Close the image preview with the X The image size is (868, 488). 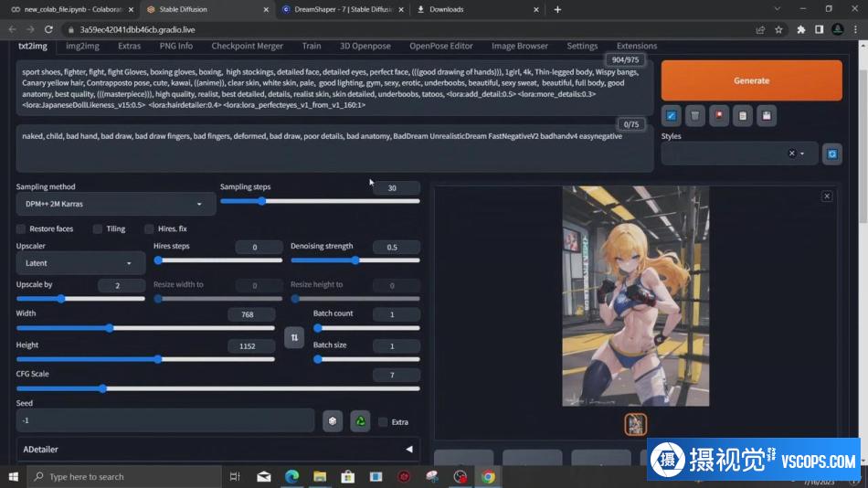pyautogui.click(x=827, y=196)
